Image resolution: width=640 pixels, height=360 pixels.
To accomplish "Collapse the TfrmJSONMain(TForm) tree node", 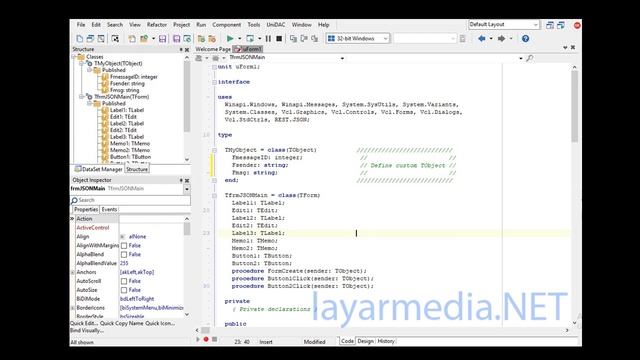I will tap(82, 97).
